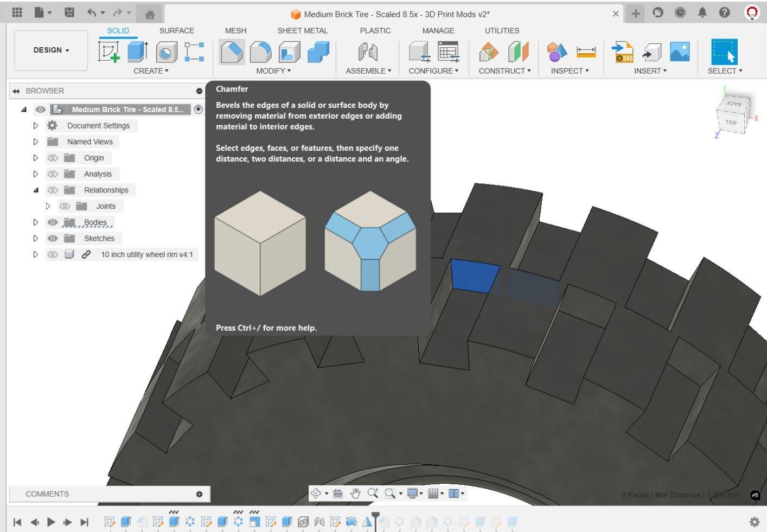The width and height of the screenshot is (767, 532).
Task: Open the user profile avatar
Action: [752, 12]
